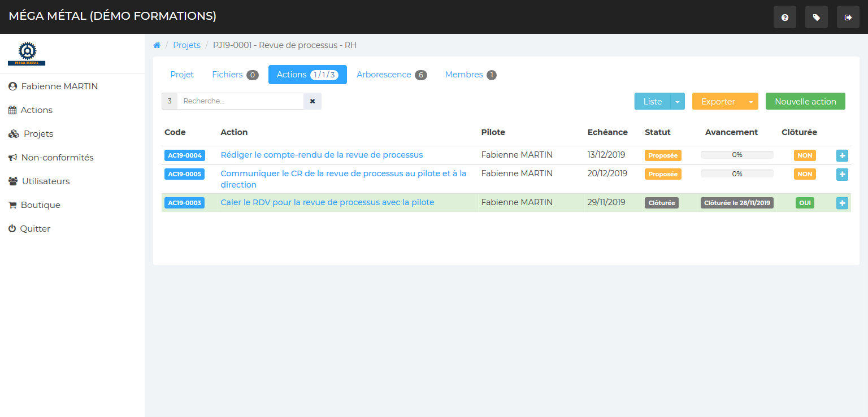The image size is (868, 417).
Task: Open the 'Rédiger le compte-rendu' action link
Action: (x=322, y=155)
